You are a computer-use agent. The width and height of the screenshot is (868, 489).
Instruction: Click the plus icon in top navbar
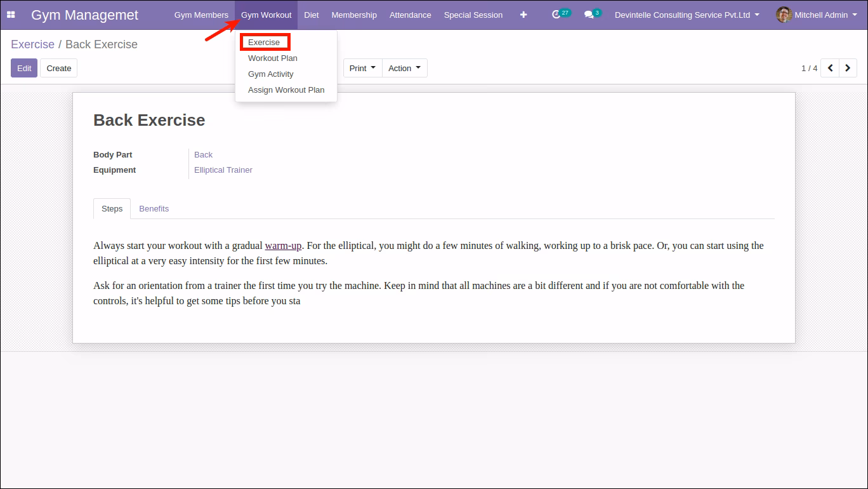523,15
